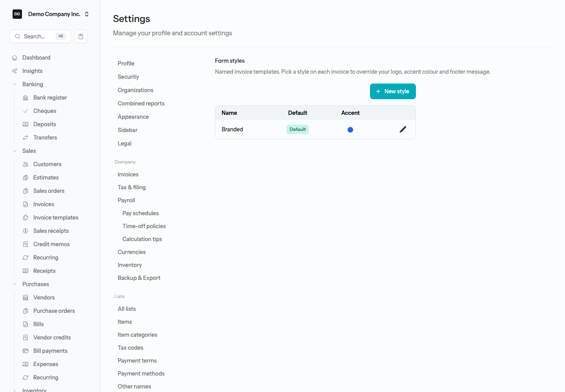Screen dimensions: 565x392
Task: Edit the Branded style pencil icon
Action: (x=403, y=129)
